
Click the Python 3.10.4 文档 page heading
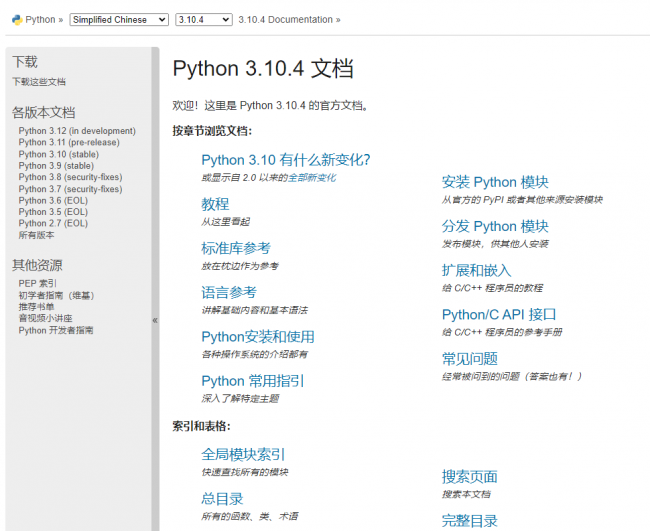(x=263, y=68)
